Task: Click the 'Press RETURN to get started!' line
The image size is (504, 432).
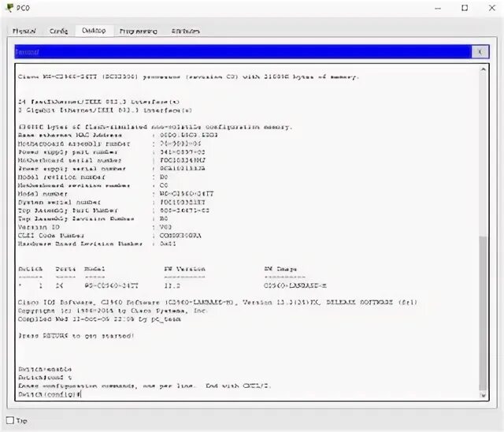Action: pos(76,336)
